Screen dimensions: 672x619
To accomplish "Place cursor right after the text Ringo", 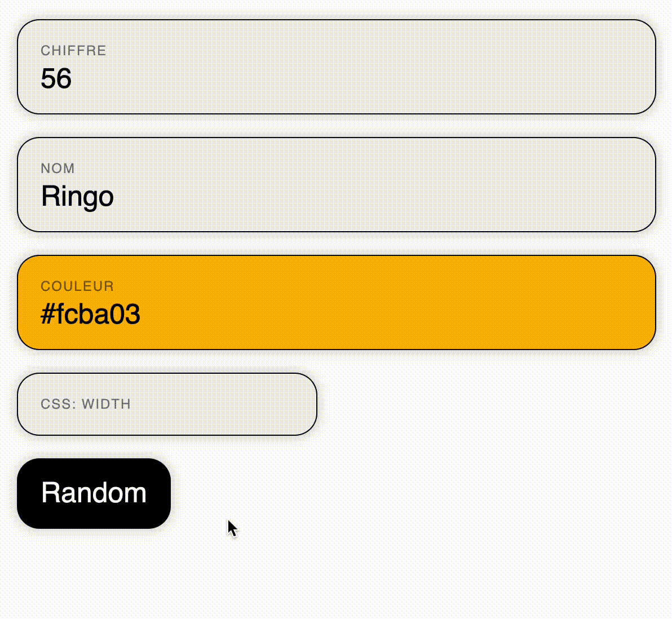I will pos(115,197).
